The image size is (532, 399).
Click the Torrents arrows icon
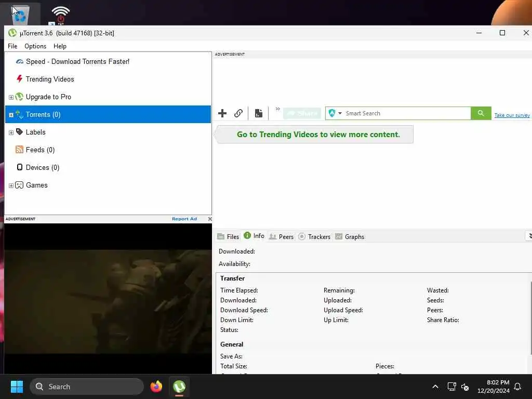click(x=19, y=114)
